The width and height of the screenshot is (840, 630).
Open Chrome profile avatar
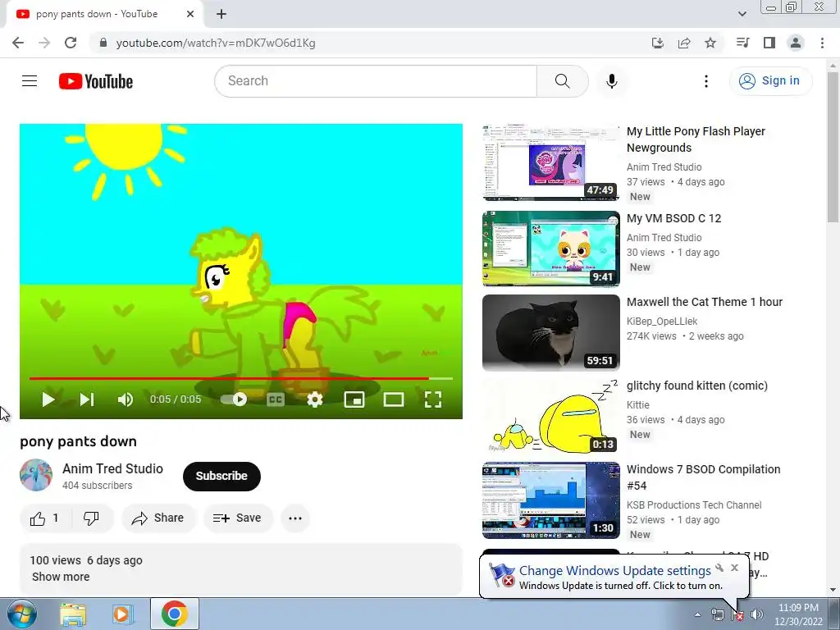(796, 43)
